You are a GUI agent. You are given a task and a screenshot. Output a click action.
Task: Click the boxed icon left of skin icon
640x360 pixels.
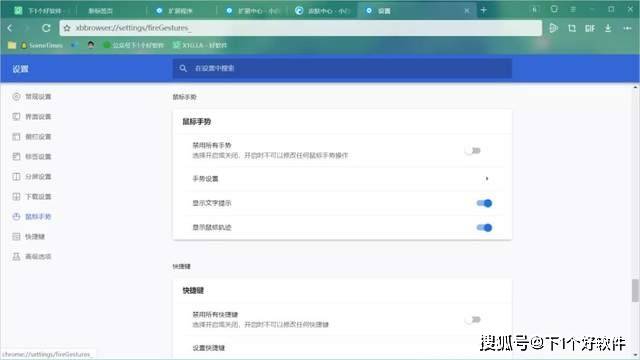(x=535, y=9)
